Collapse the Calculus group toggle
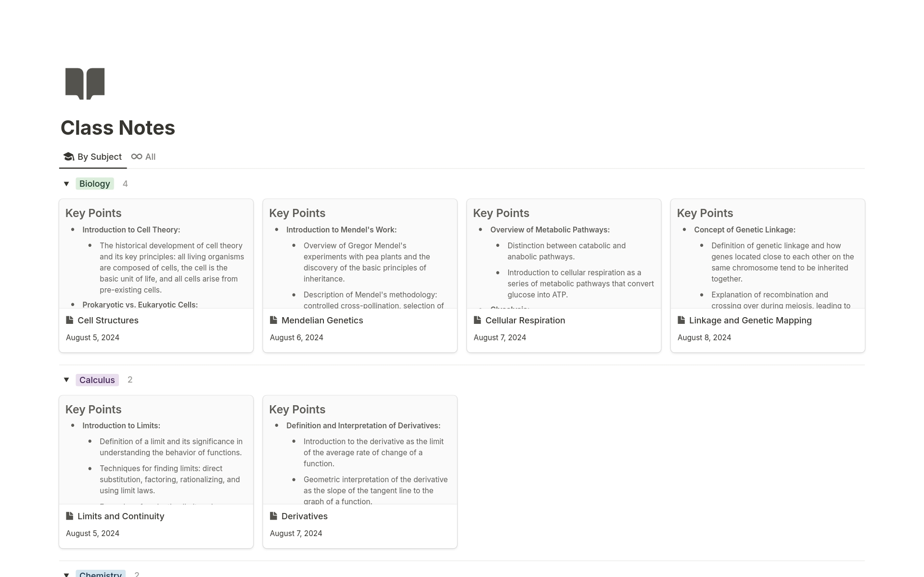 pyautogui.click(x=66, y=380)
